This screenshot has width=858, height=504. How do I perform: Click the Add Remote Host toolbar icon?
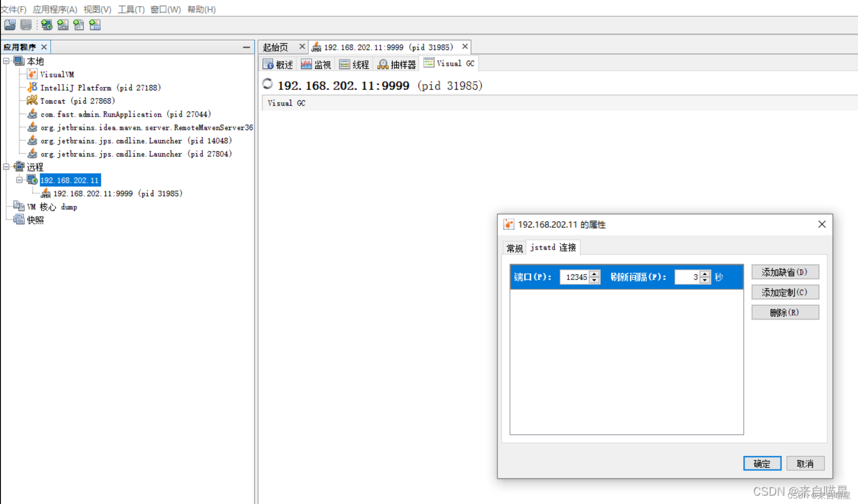pyautogui.click(x=46, y=25)
